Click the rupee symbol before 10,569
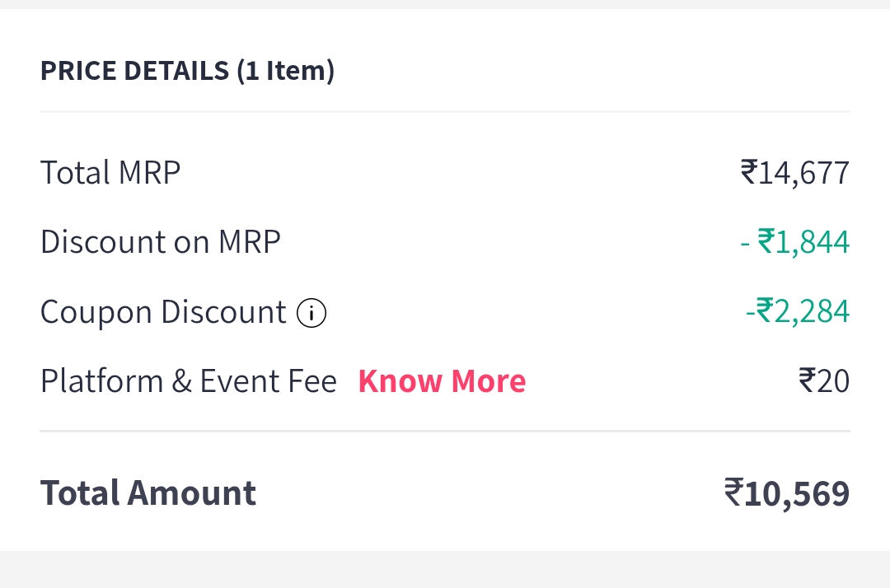The image size is (890, 588). pyautogui.click(x=733, y=492)
